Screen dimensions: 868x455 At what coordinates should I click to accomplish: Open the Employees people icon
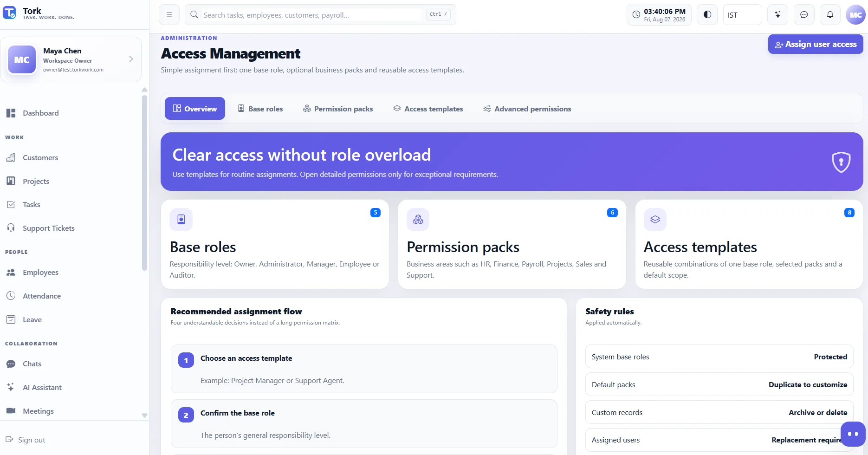11,272
